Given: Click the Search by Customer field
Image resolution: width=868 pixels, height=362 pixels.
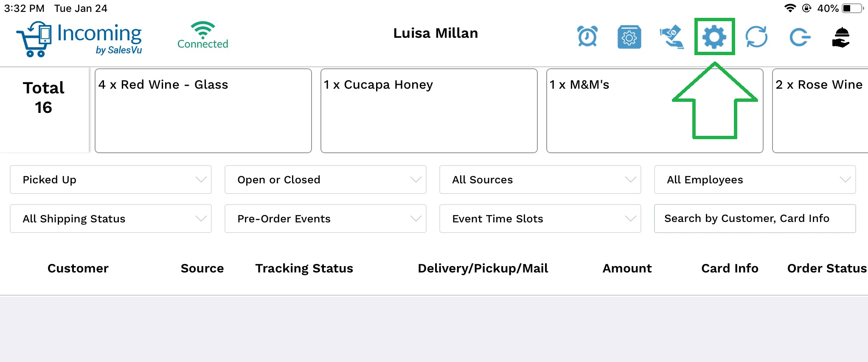Looking at the screenshot, I should click(x=755, y=219).
